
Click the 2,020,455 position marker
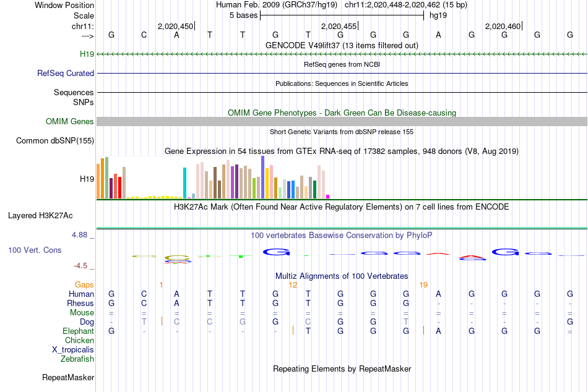(x=339, y=26)
